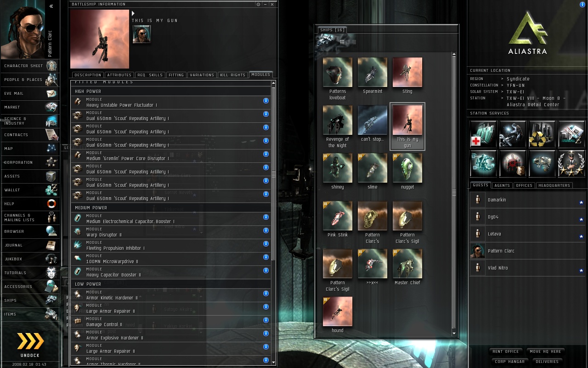588x368 pixels.
Task: Show info for 100MN MicroWarpdrive II
Action: point(266,257)
